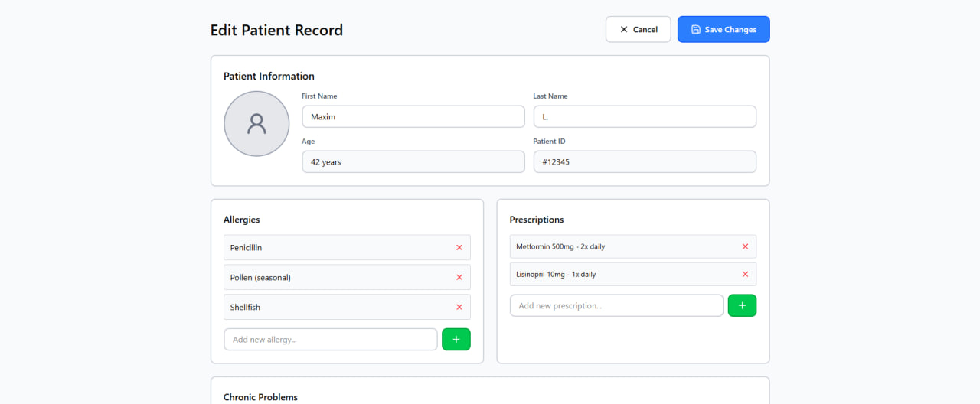Select Lisinopril 10mg - 1x daily text
Image resolution: width=980 pixels, height=404 pixels.
click(556, 274)
